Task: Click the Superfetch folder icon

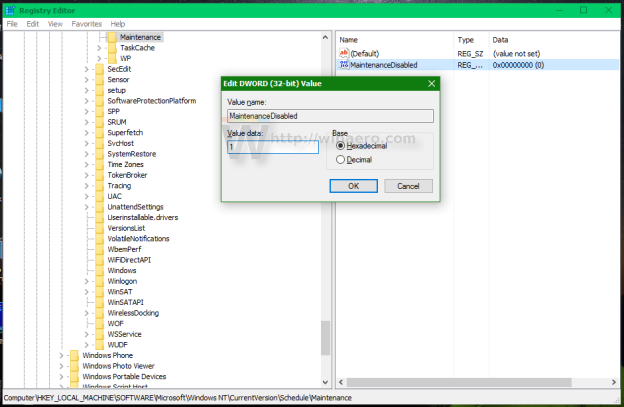Action: [x=98, y=133]
